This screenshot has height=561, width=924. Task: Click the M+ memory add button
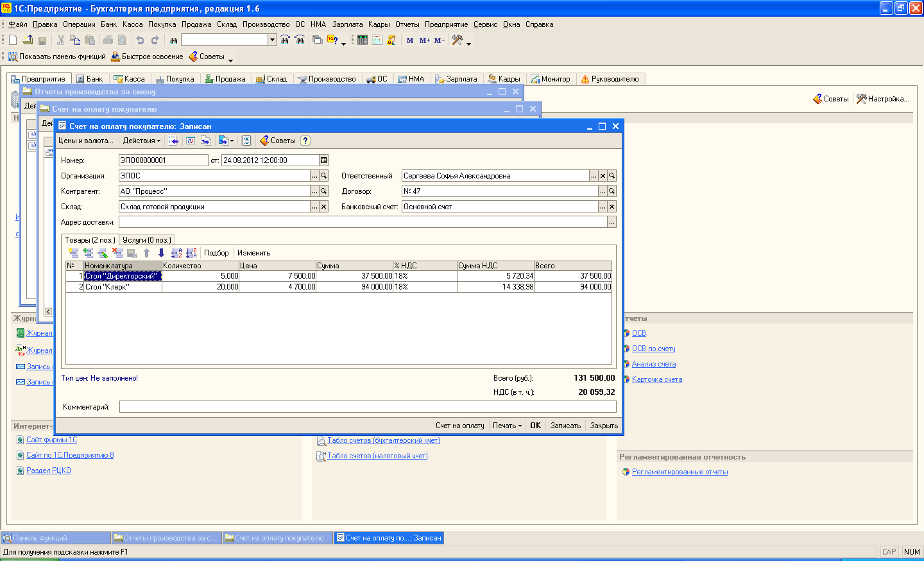pos(425,40)
